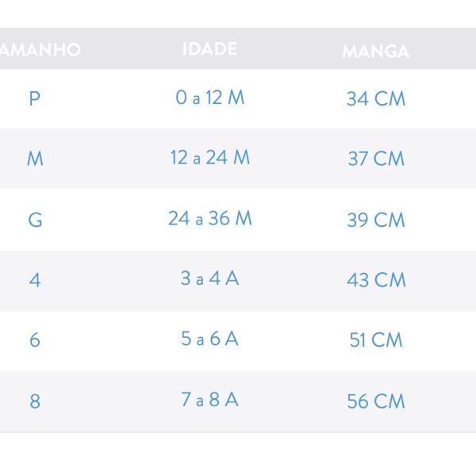Select the TAMANHO column header
The image size is (476, 476).
coord(41,50)
